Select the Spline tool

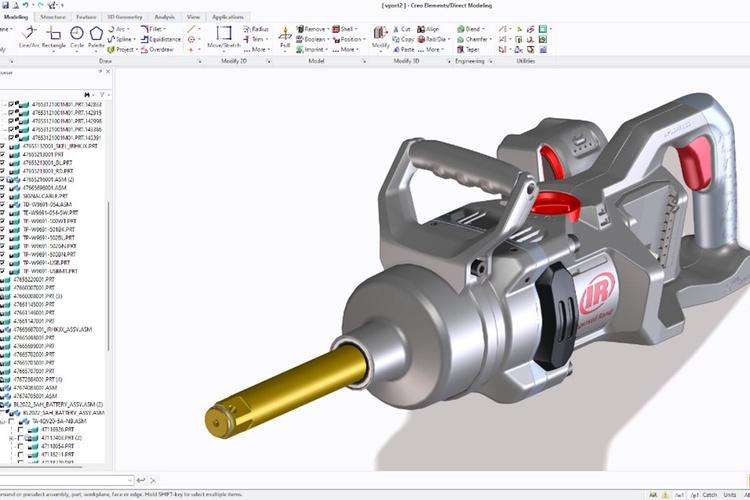[x=121, y=39]
